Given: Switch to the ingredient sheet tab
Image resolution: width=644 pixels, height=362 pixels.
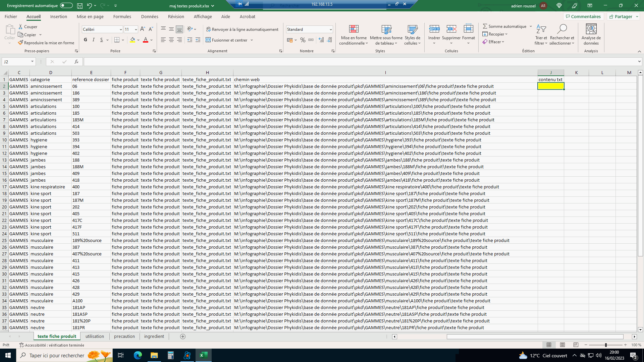Looking at the screenshot, I should tap(154, 337).
